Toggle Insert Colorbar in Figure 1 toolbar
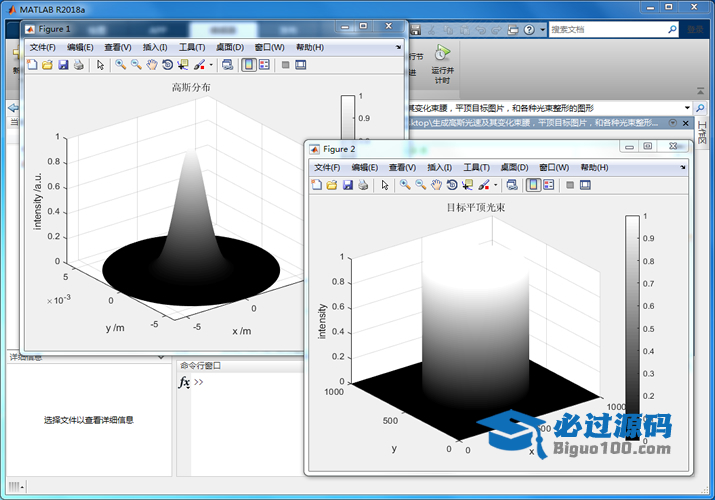This screenshot has width=715, height=500. 249,65
